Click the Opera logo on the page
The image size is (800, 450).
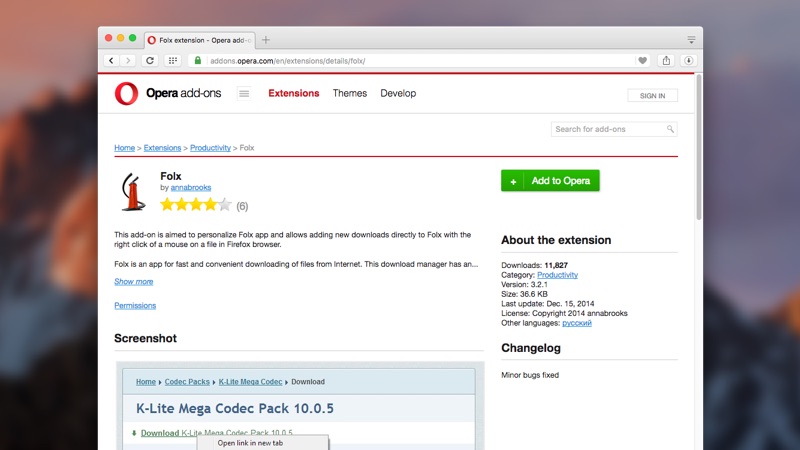click(x=126, y=93)
